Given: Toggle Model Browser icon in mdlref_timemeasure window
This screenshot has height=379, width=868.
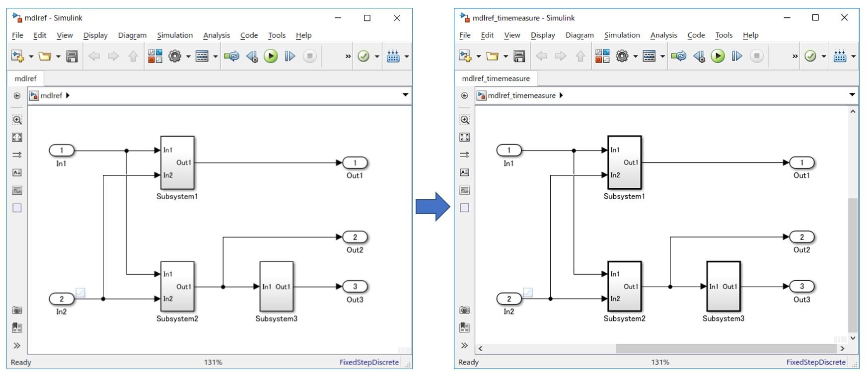Looking at the screenshot, I should 464,328.
